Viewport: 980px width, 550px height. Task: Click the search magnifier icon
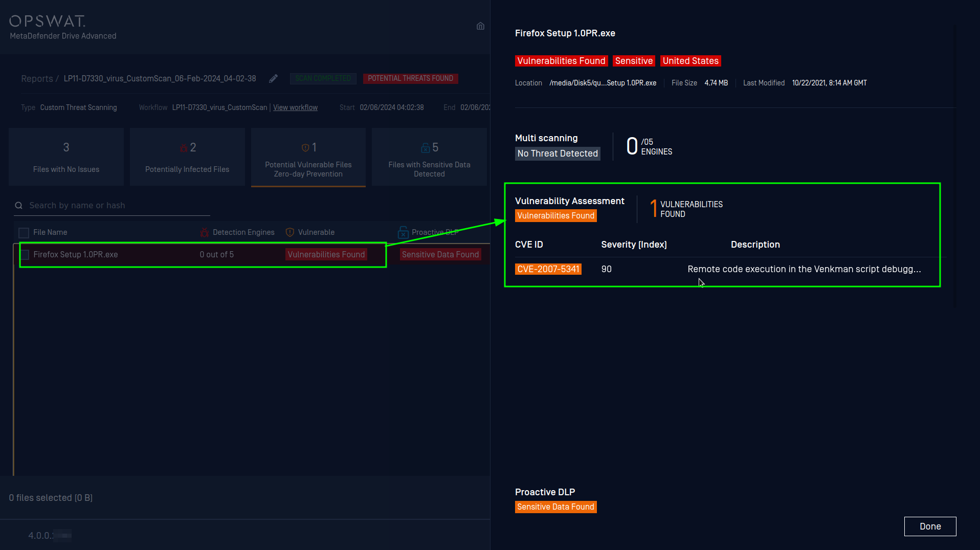tap(19, 205)
